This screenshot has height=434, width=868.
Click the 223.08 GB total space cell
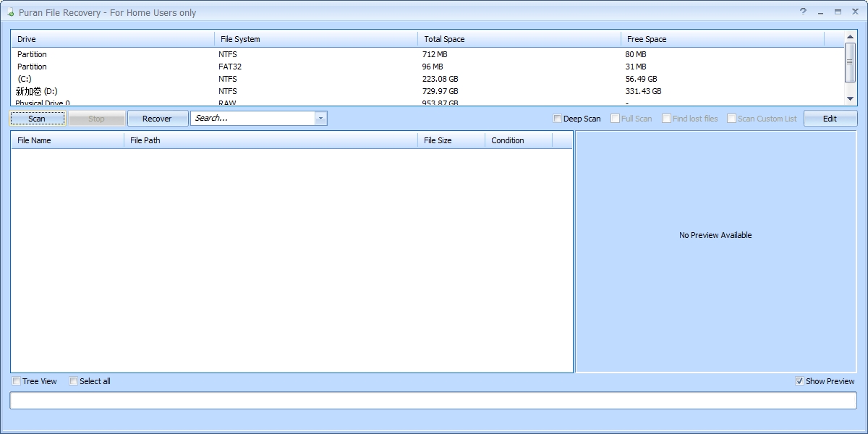[440, 79]
